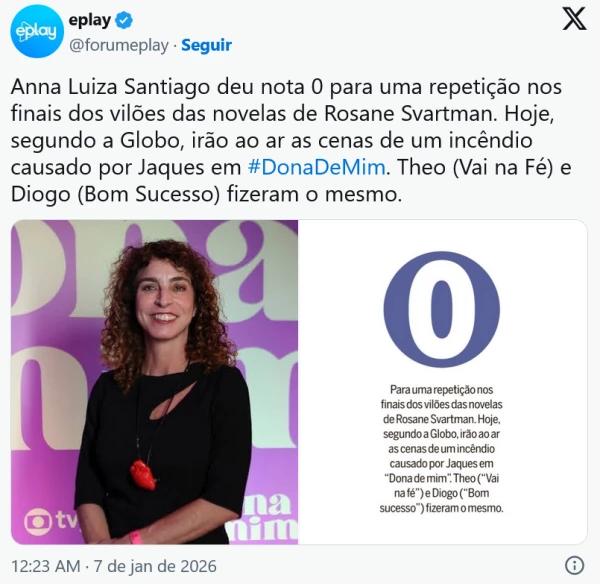The width and height of the screenshot is (600, 584).
Task: Open the tweet timestamp 12:23 AM
Action: point(46,566)
